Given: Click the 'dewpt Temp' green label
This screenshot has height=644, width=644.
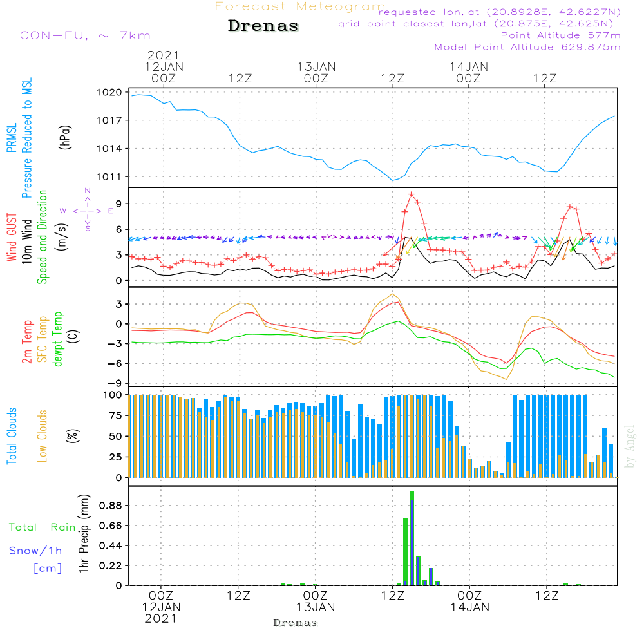Looking at the screenshot, I should (57, 339).
